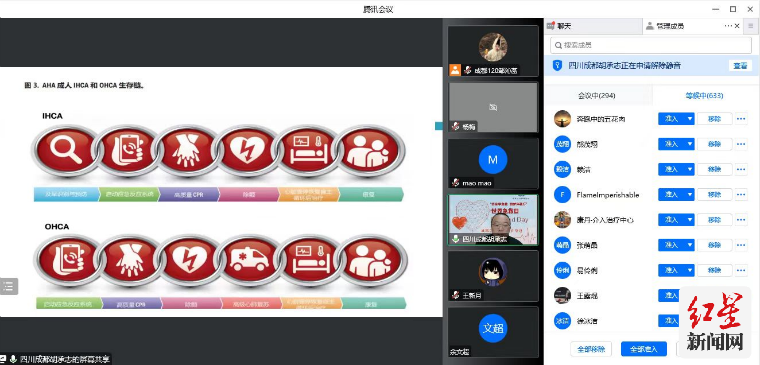Click the OHCA ambulance icon
Screen dimensions: 760x365
tap(250, 260)
